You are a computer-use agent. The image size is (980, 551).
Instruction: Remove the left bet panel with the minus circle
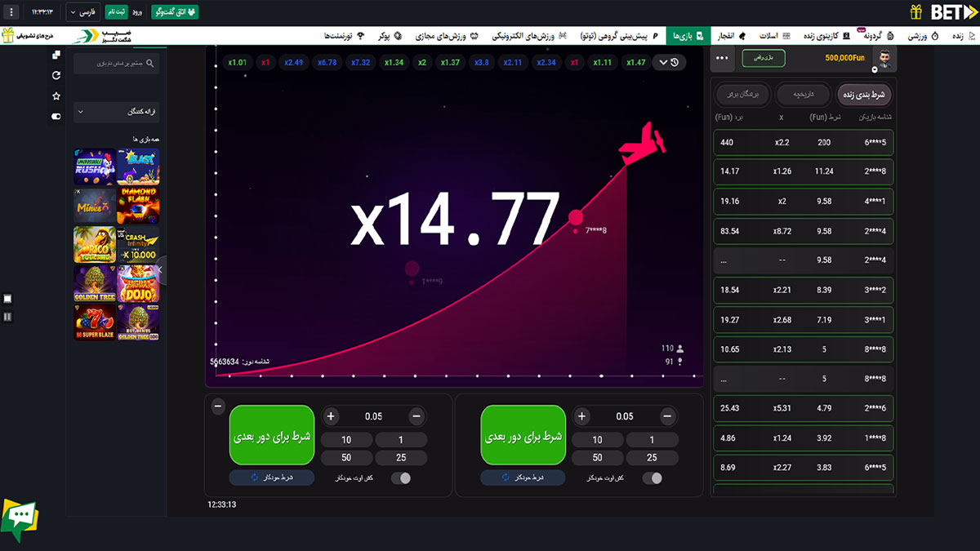click(218, 406)
